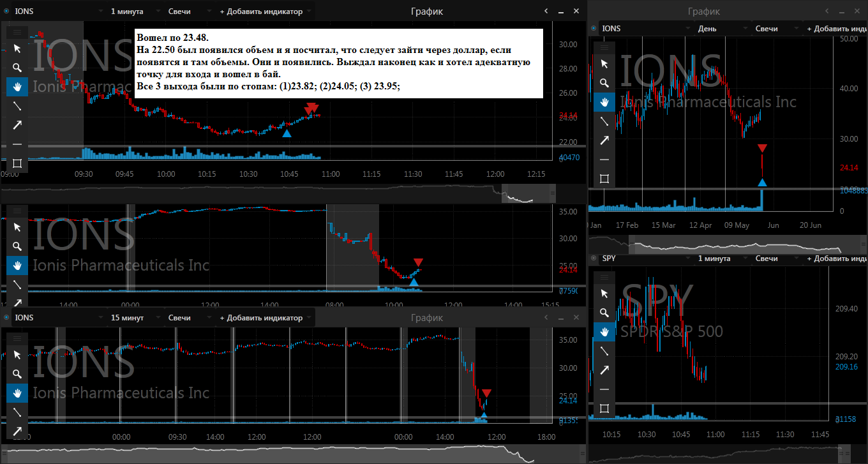Open the IONS ticker dropdown in День chart header
The width and height of the screenshot is (868, 464).
point(646,28)
